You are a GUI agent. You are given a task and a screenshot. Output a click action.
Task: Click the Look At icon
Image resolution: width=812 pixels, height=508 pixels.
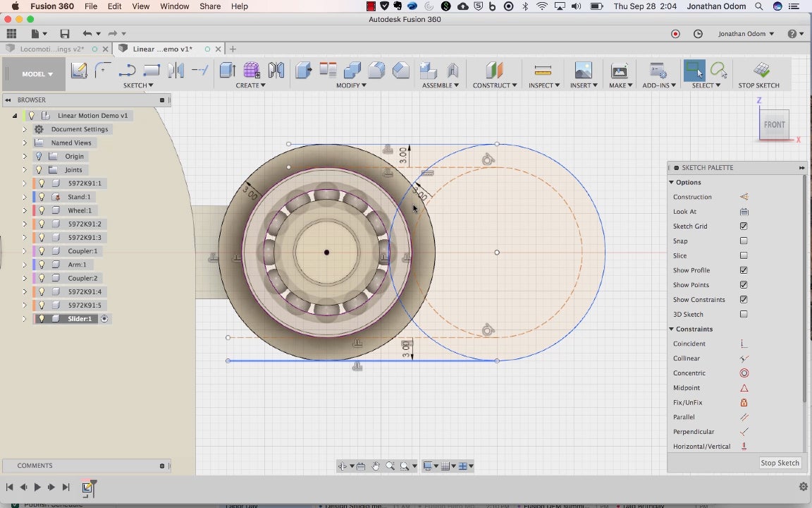744,212
